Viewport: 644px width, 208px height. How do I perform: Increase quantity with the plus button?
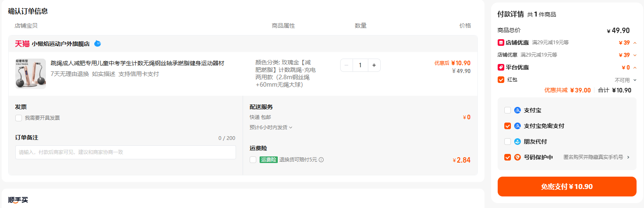pos(374,65)
